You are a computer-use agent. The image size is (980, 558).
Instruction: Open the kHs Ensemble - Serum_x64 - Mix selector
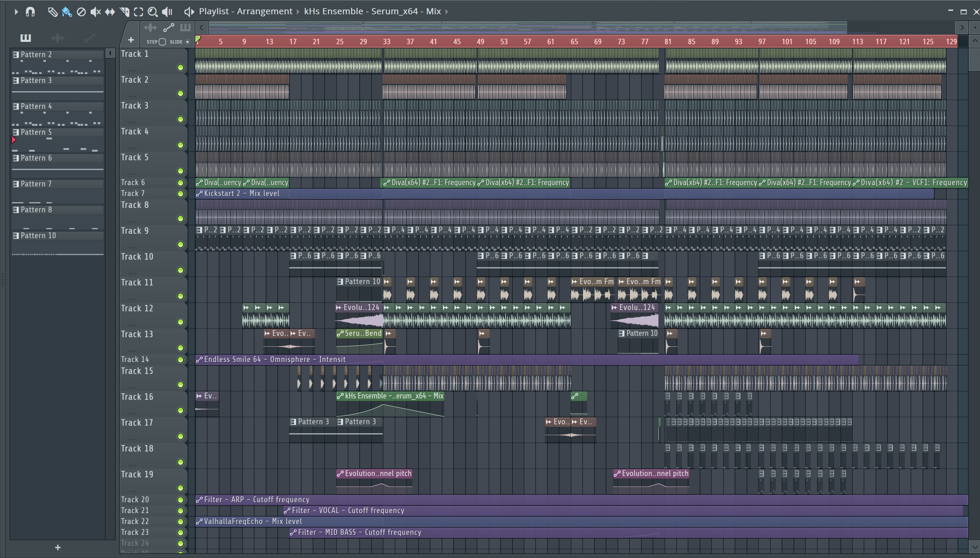[x=372, y=12]
